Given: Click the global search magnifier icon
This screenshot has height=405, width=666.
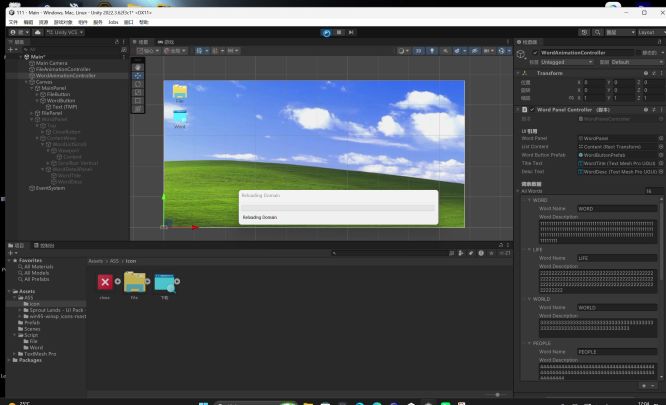Looking at the screenshot, I should 597,32.
